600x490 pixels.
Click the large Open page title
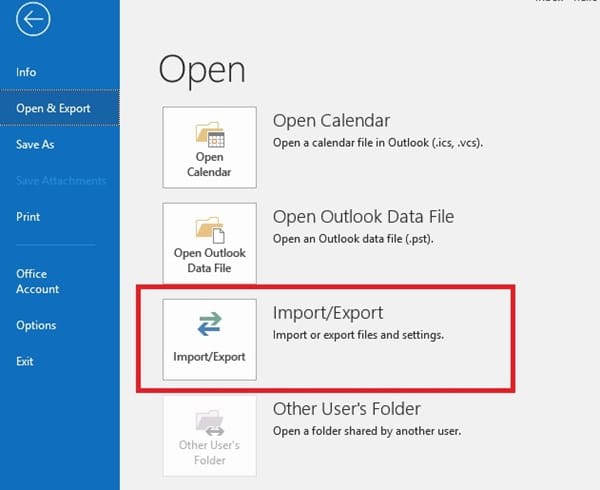tap(202, 71)
